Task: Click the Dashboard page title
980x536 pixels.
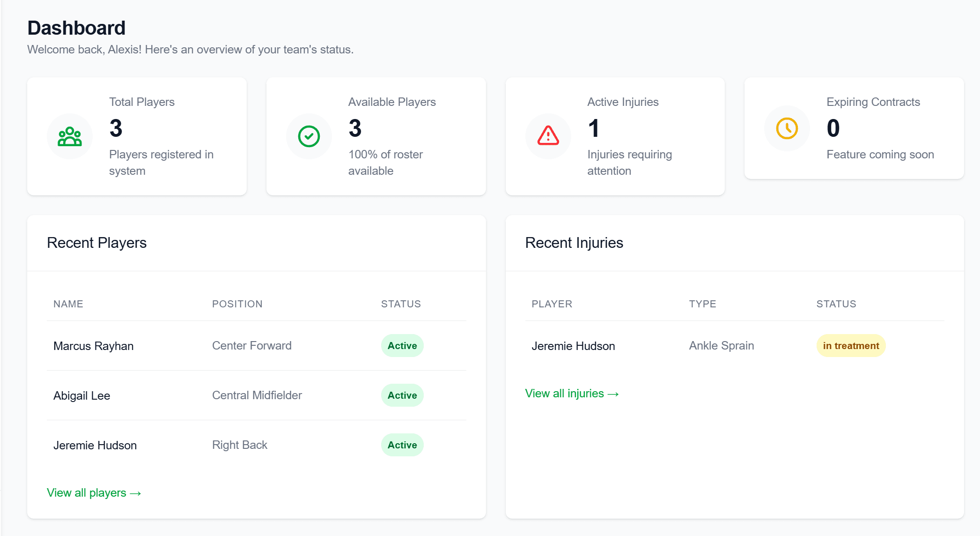Action: coord(76,28)
